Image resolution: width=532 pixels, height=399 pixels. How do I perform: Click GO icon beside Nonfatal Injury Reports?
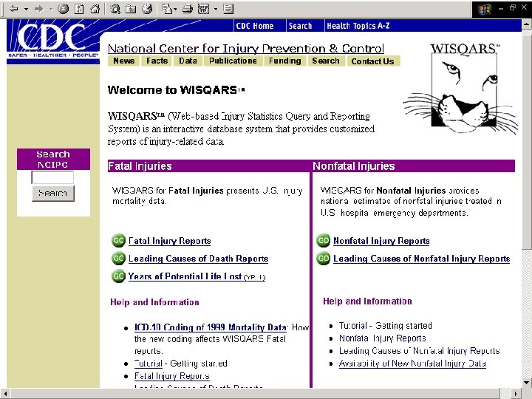(x=324, y=241)
